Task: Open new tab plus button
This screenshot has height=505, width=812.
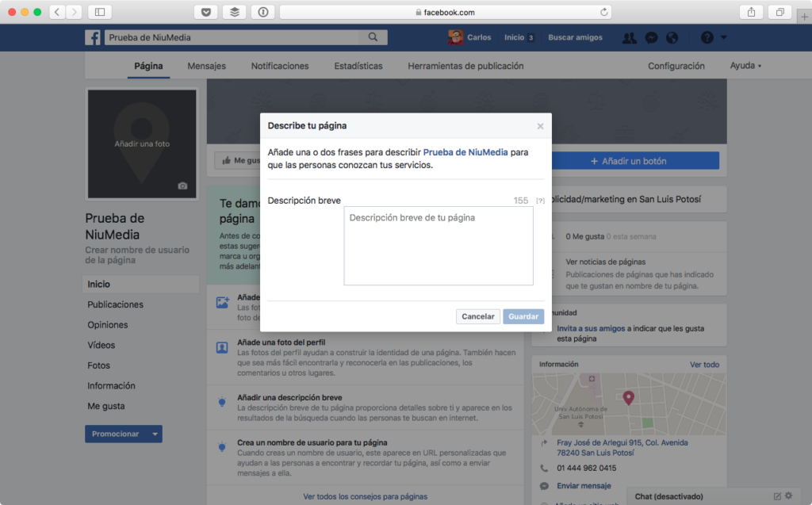Action: 804,17
